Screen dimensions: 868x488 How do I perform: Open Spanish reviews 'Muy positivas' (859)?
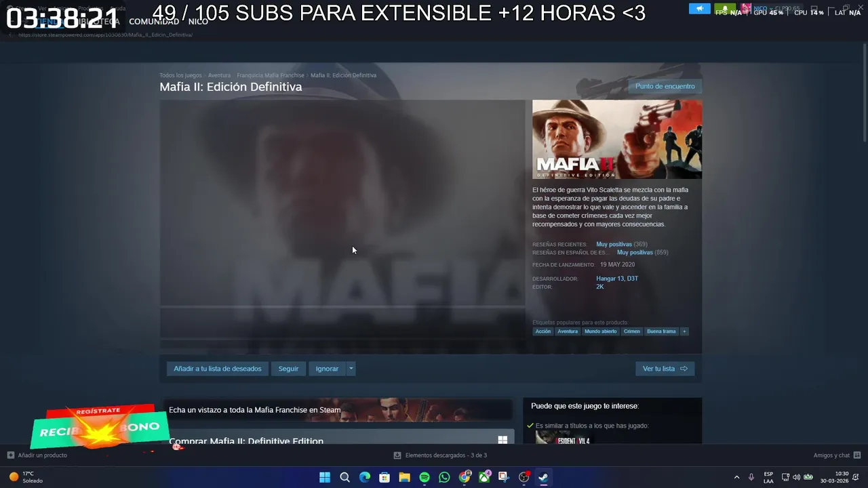[635, 252]
